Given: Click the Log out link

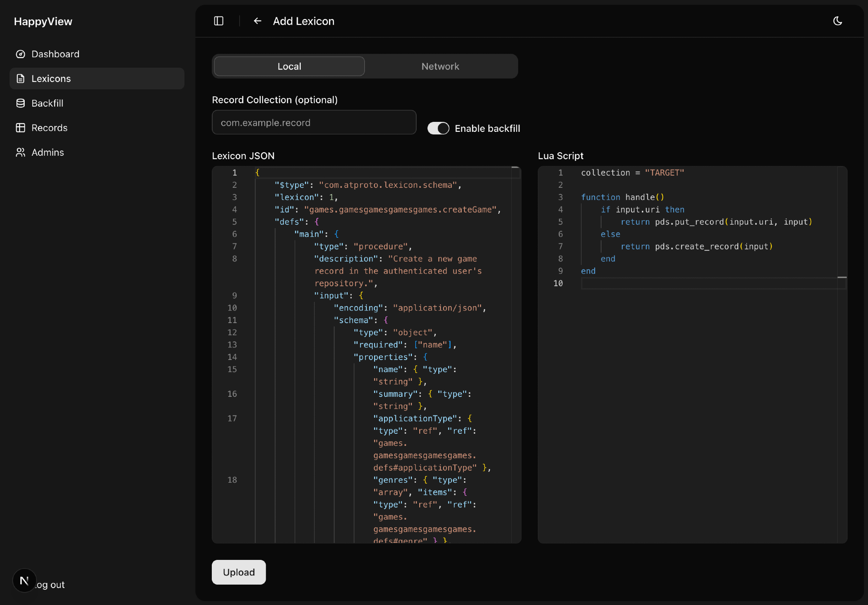Looking at the screenshot, I should 51,585.
